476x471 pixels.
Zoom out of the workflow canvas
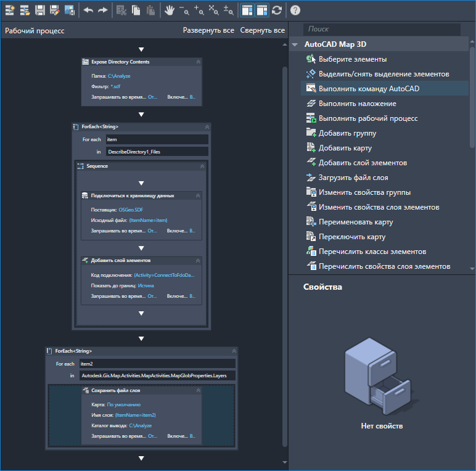point(184,10)
